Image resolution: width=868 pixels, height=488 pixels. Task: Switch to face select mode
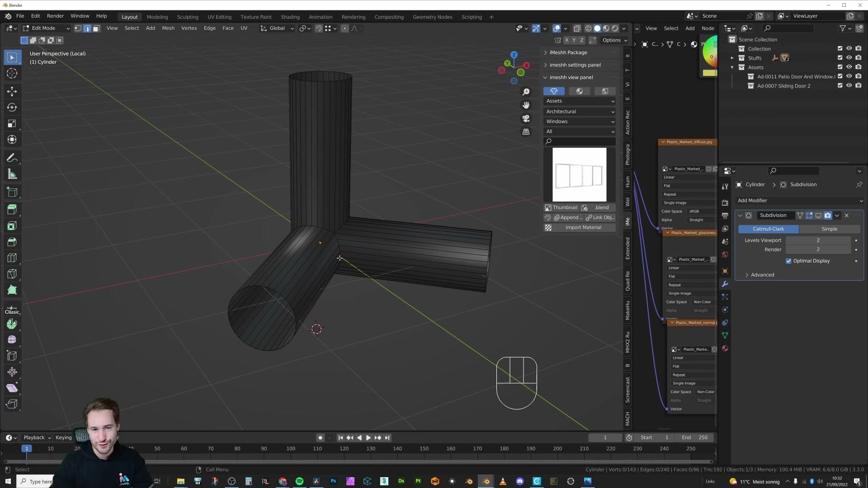(x=96, y=28)
